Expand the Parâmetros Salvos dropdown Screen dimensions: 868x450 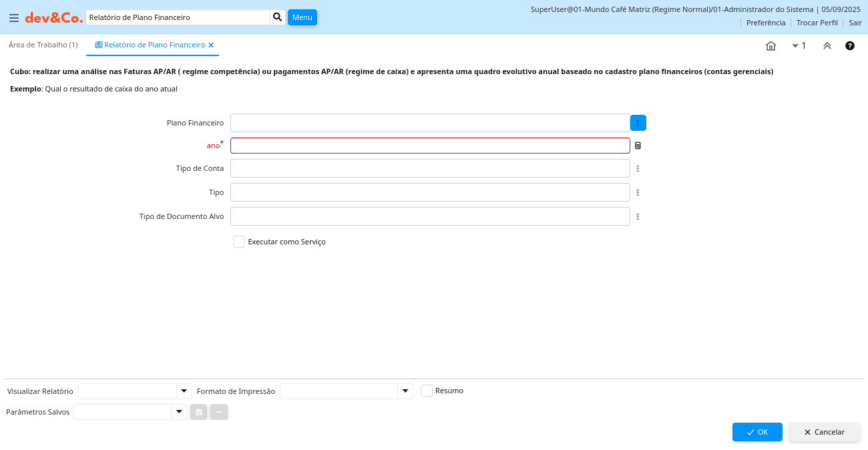pos(178,412)
